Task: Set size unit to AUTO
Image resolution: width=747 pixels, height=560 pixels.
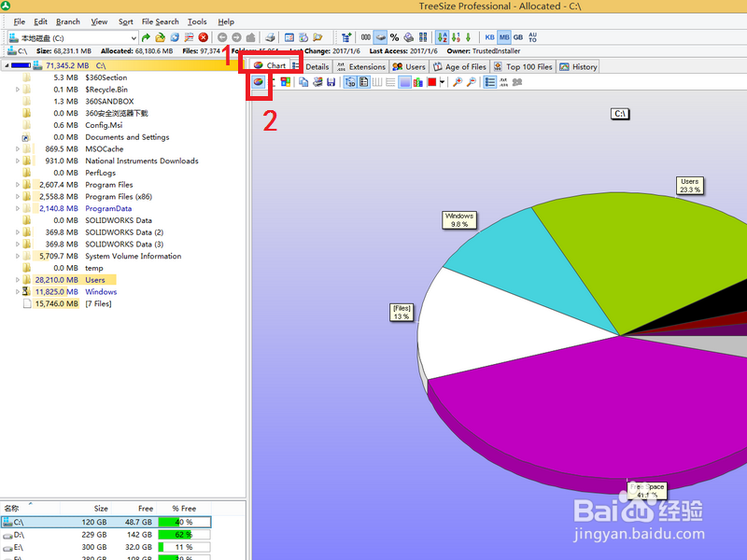Action: pyautogui.click(x=532, y=37)
